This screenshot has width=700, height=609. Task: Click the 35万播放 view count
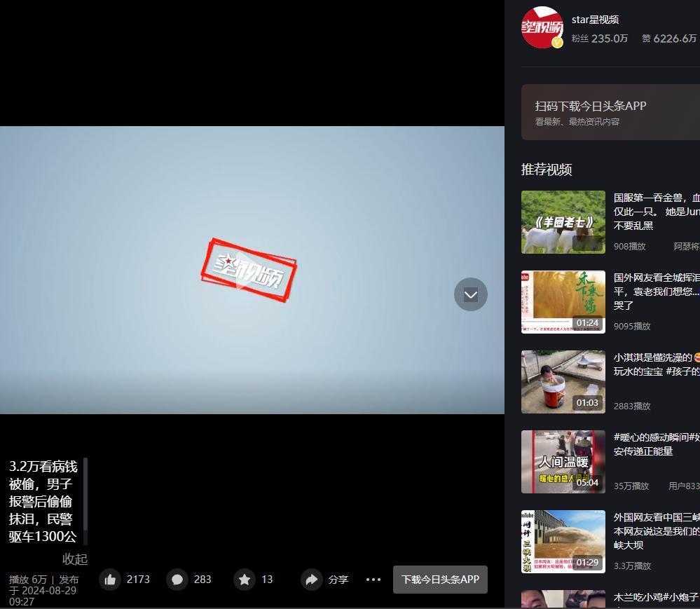pyautogui.click(x=631, y=486)
